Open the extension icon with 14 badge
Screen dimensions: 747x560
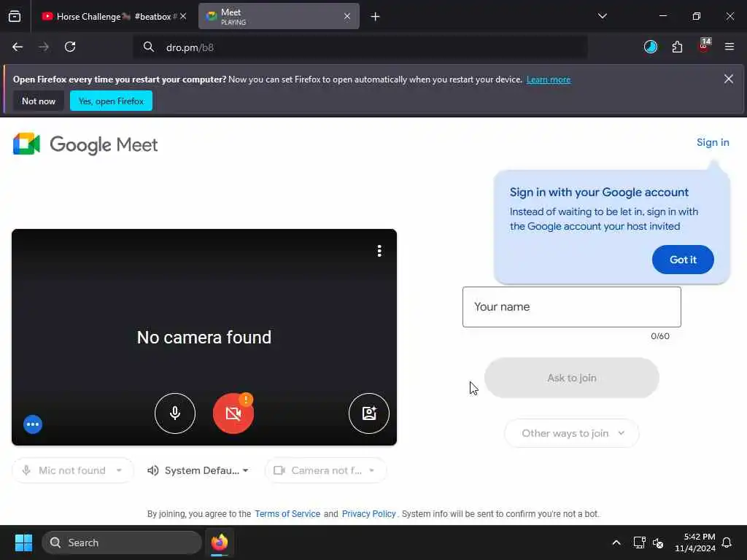coord(704,46)
